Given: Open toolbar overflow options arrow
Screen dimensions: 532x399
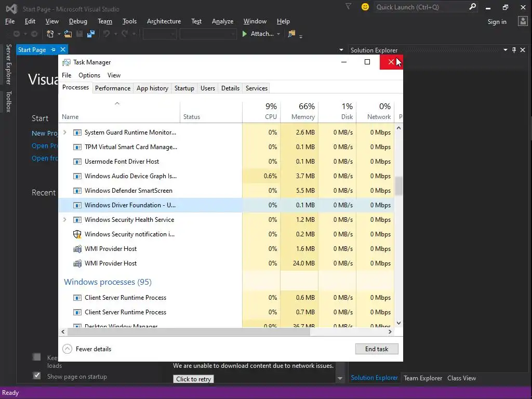Looking at the screenshot, I should pos(301,36).
